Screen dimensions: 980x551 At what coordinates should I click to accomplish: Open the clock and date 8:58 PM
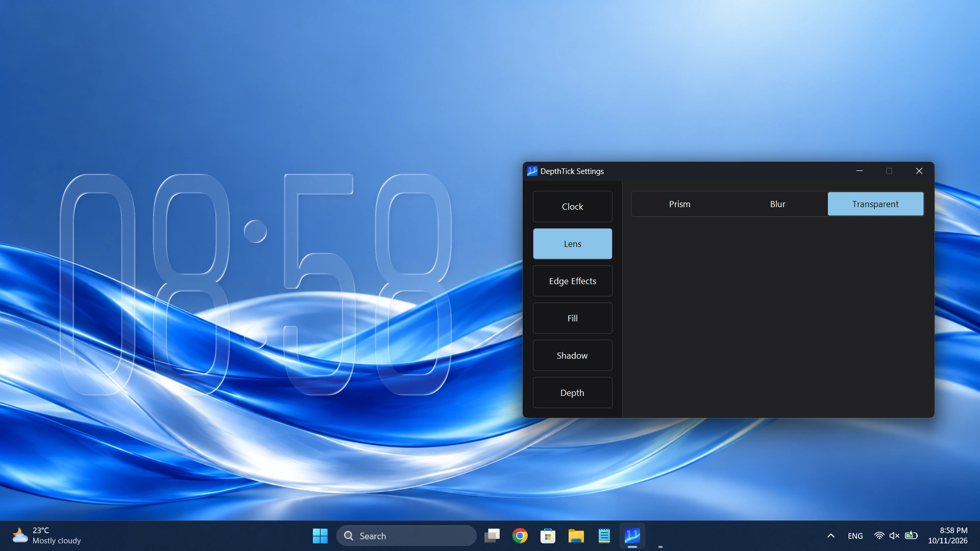coord(948,536)
